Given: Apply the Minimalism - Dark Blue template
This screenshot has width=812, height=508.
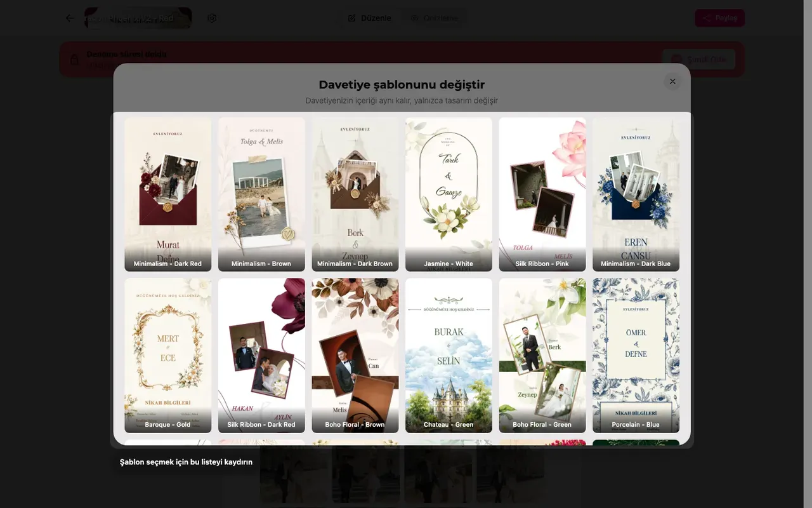Looking at the screenshot, I should tap(636, 194).
